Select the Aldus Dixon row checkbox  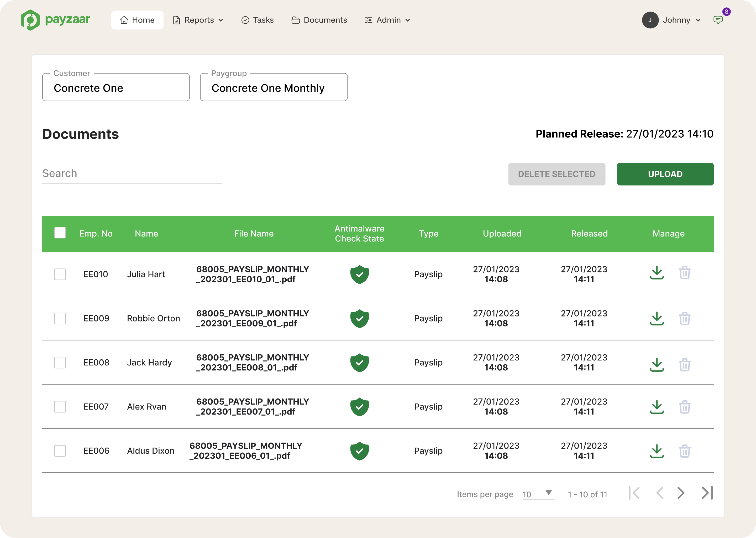click(60, 451)
